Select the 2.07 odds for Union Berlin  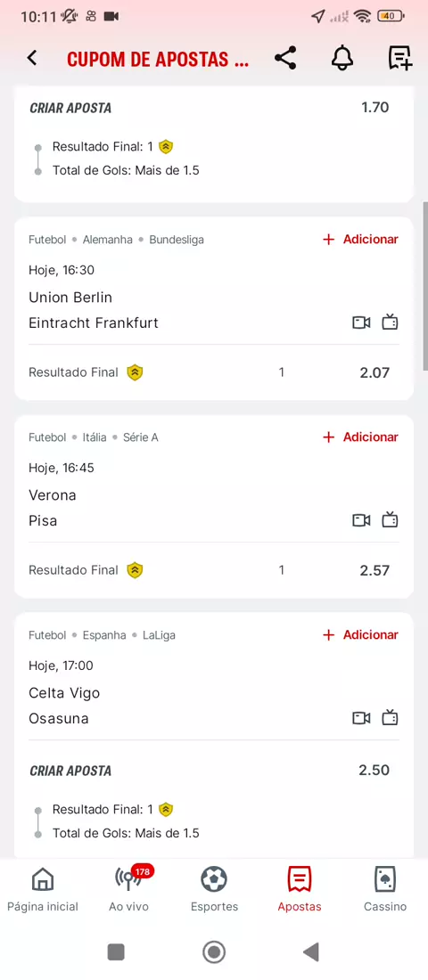coord(374,373)
